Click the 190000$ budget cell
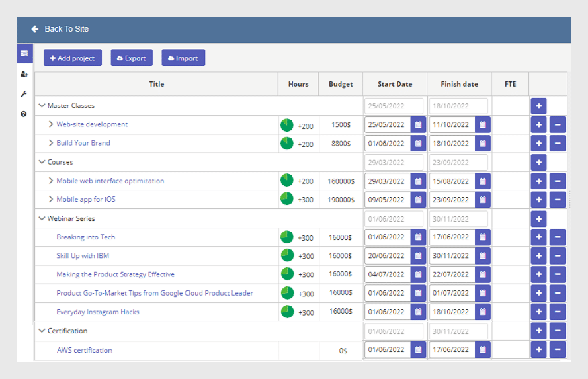Image resolution: width=588 pixels, height=379 pixels. click(x=341, y=200)
